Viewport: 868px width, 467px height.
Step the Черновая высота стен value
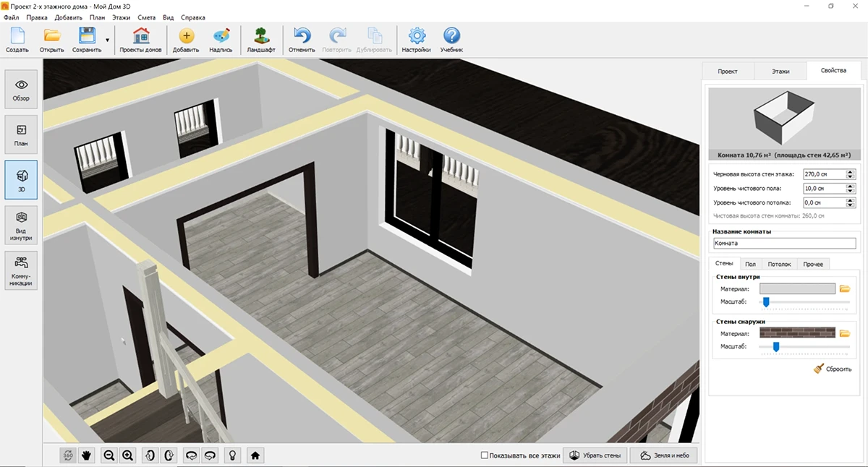click(850, 174)
